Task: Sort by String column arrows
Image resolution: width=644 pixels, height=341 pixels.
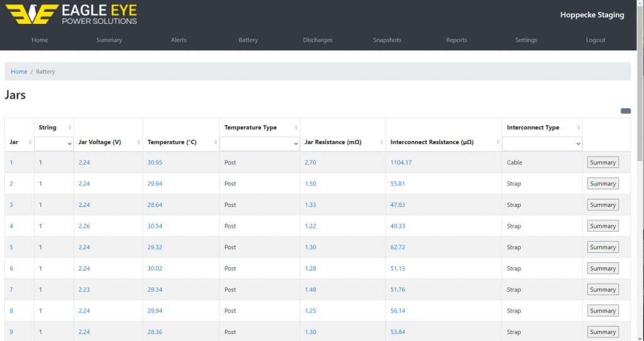Action: (70, 127)
